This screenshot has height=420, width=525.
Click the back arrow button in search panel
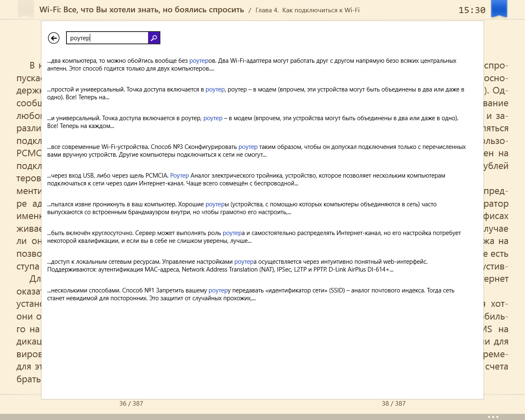54,38
